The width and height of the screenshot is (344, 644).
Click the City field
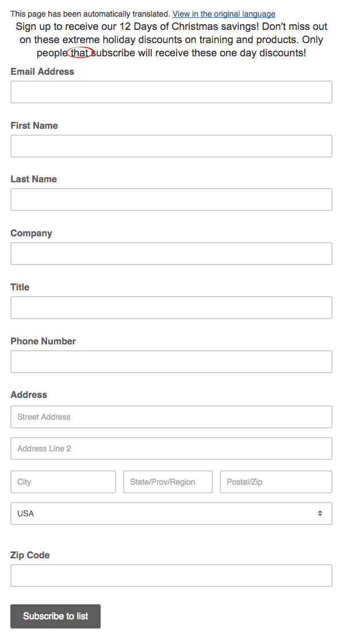click(x=63, y=482)
